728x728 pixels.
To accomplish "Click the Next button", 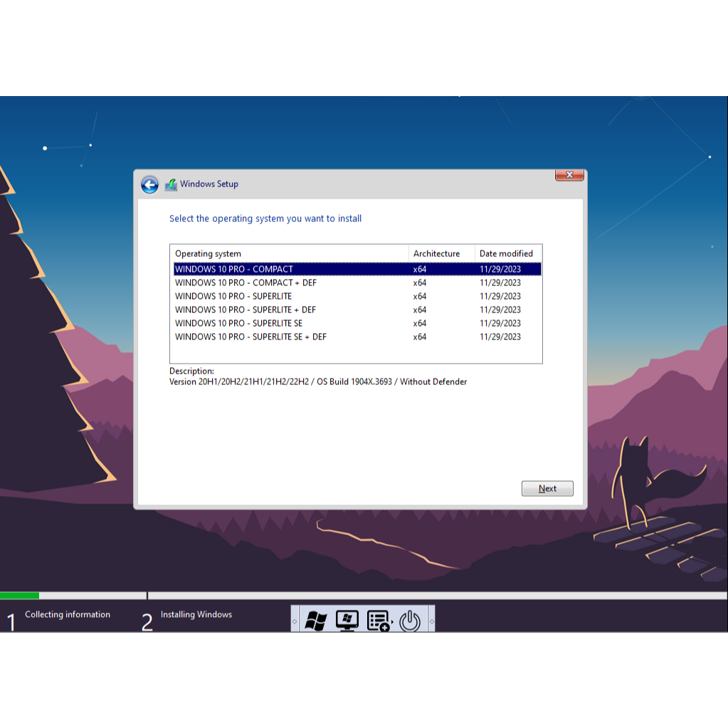I will point(547,488).
